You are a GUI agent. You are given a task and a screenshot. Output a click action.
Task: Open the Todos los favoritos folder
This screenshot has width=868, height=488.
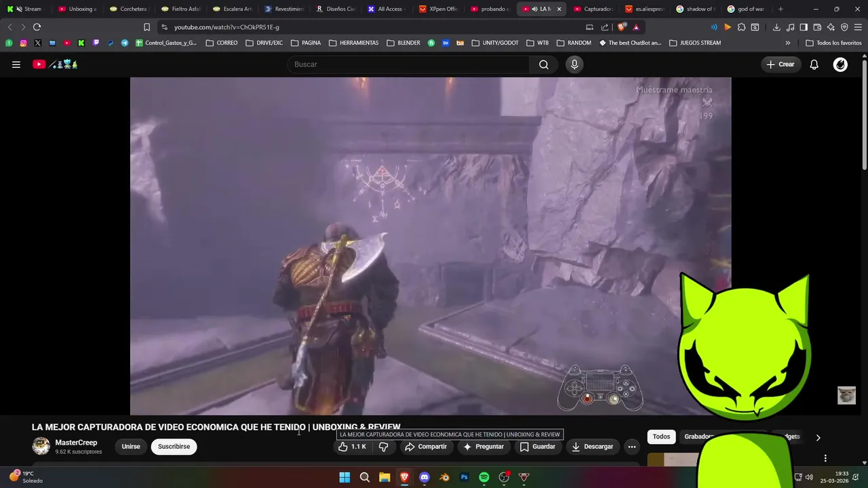[833, 43]
